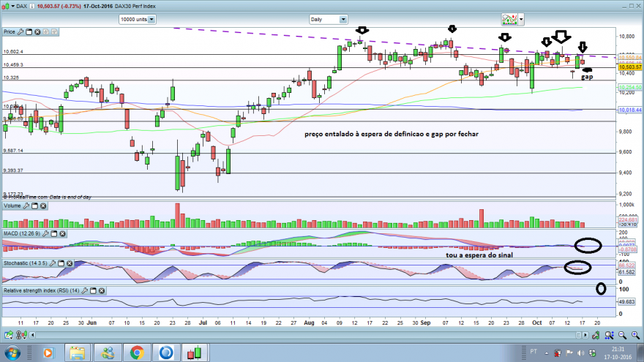644x362 pixels.
Task: Close the Relative strength index panel
Action: [x=102, y=290]
